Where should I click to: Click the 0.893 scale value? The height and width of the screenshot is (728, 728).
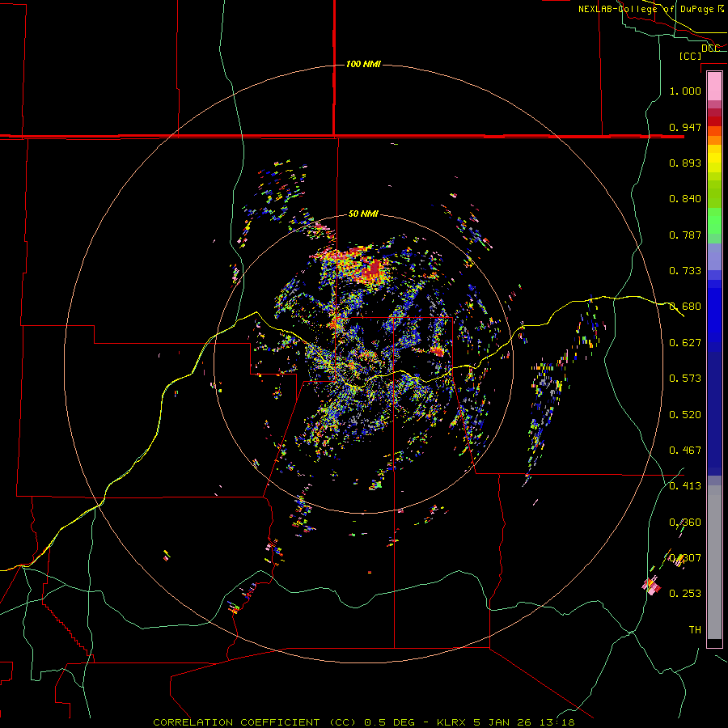(685, 163)
